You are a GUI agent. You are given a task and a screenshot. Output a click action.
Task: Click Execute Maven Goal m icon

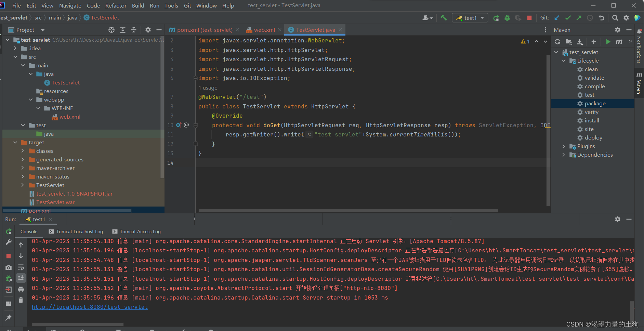[x=619, y=42]
